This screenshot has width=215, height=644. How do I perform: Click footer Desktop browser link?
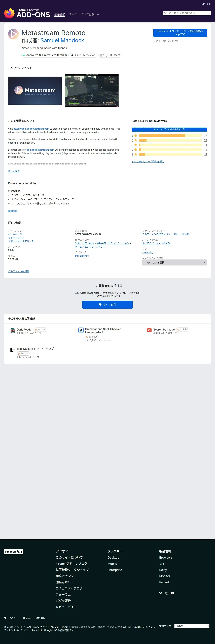[113, 558]
